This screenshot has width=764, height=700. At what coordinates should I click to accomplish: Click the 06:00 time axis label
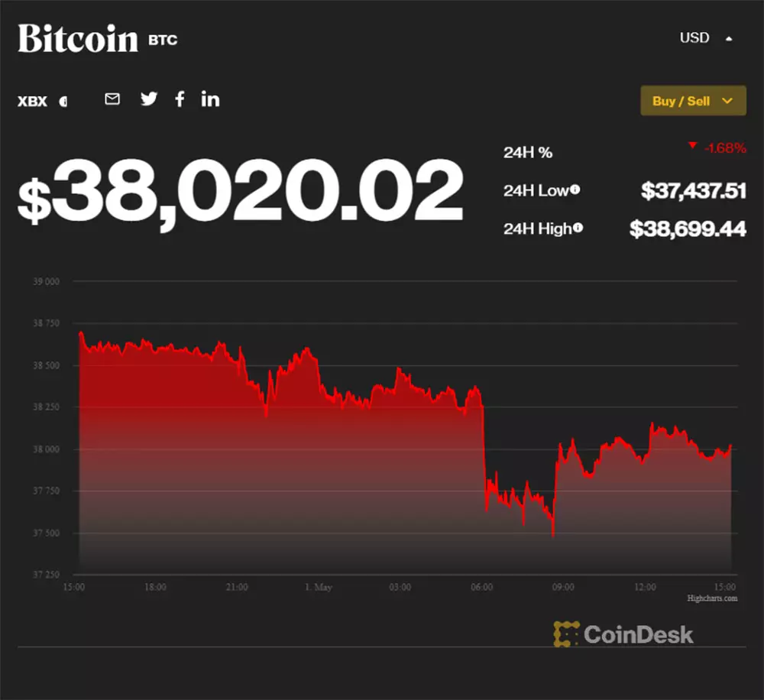(482, 587)
